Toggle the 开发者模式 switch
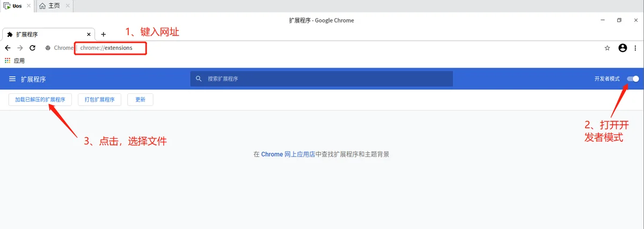The image size is (644, 229). click(x=633, y=79)
